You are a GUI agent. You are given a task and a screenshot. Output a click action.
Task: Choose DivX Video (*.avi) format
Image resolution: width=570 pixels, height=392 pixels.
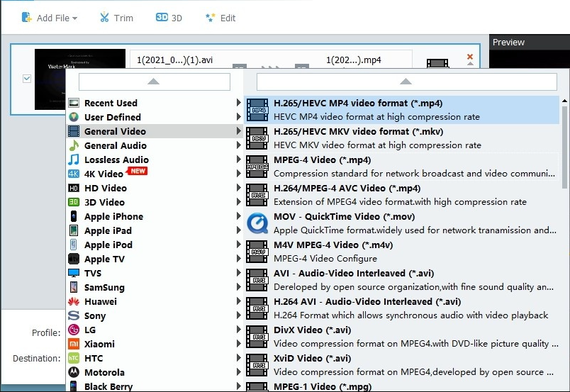[402, 337]
